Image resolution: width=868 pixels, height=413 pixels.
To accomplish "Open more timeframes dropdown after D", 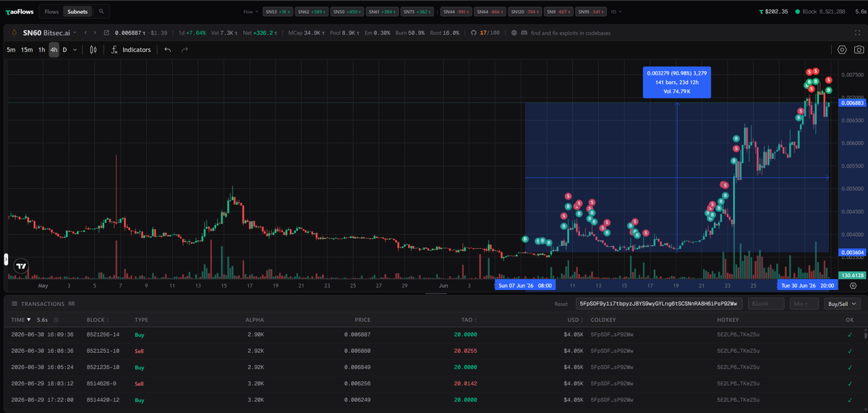I will point(76,50).
